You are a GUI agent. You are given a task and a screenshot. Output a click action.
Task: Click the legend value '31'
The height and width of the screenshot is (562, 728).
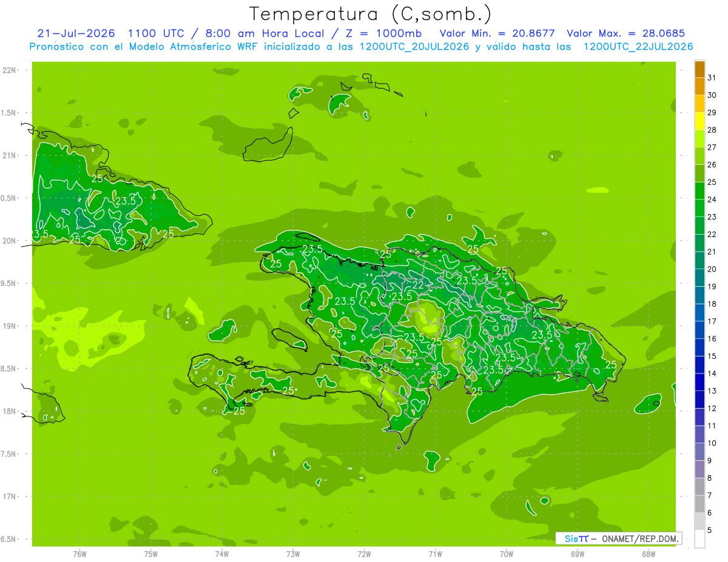coord(712,77)
